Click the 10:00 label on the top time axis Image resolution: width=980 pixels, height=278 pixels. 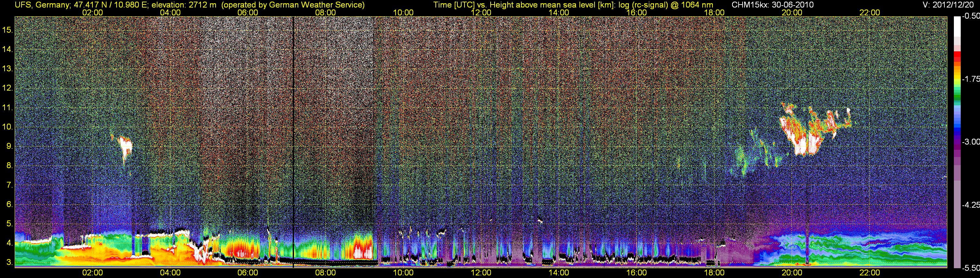tap(403, 12)
